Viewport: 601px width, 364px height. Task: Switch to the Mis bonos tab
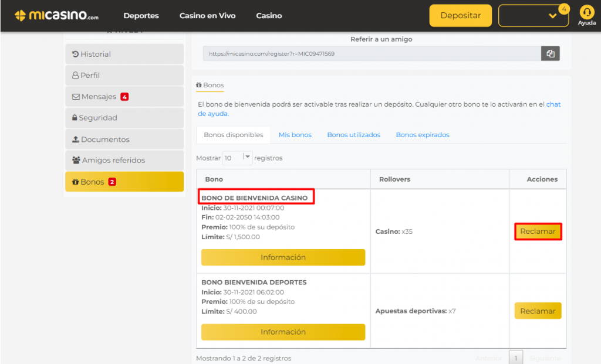(x=295, y=135)
